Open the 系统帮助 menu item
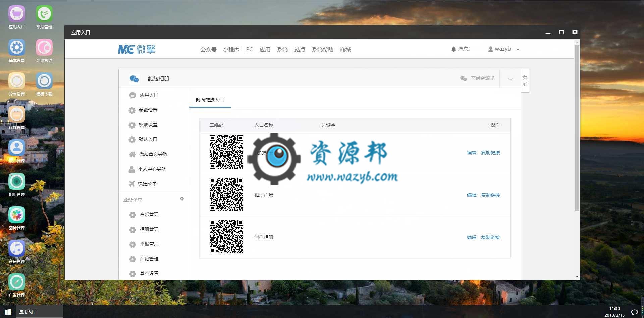This screenshot has width=644, height=318. [323, 49]
